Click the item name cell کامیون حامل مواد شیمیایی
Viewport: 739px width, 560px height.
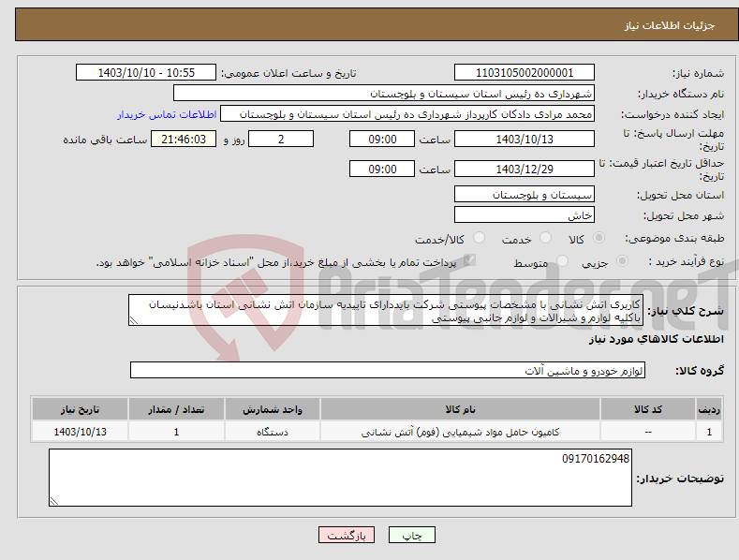click(x=460, y=432)
